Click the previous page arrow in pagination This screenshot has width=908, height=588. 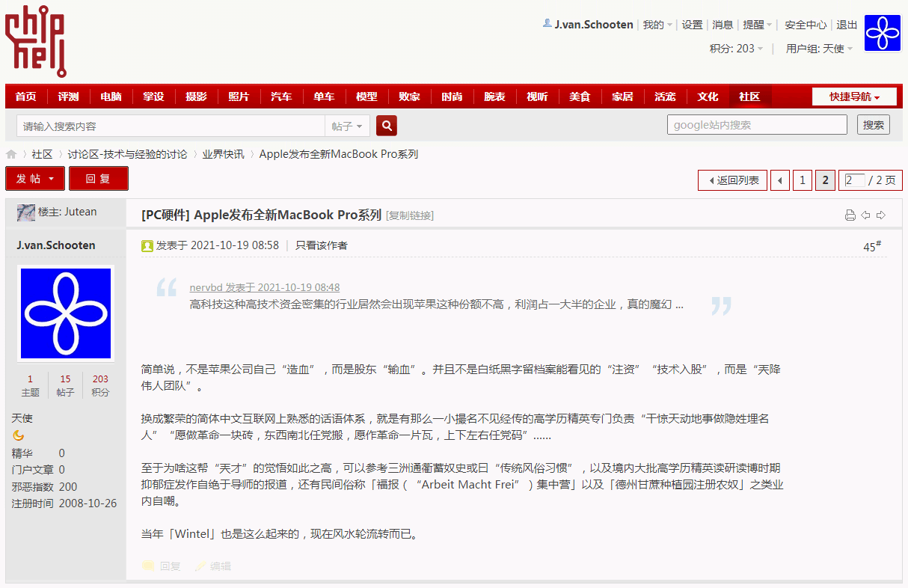tap(780, 180)
